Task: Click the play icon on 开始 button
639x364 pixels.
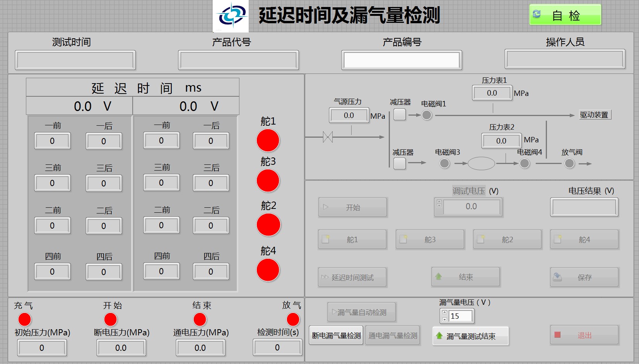Action: pos(326,207)
